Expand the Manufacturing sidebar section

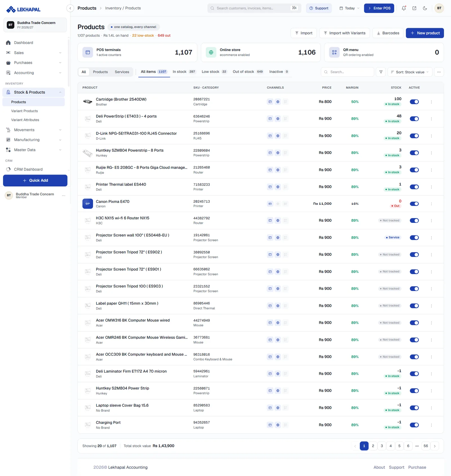34,140
